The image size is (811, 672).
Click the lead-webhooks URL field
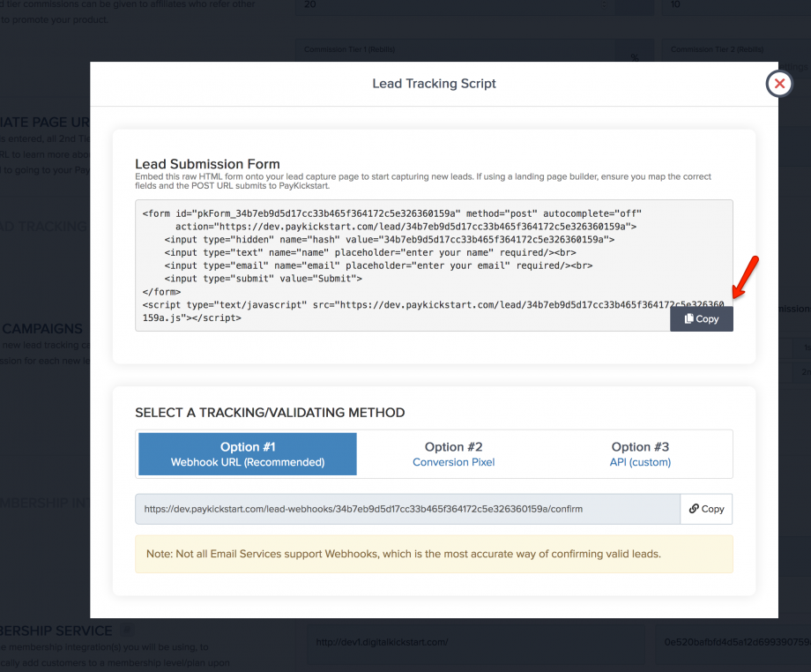click(407, 509)
